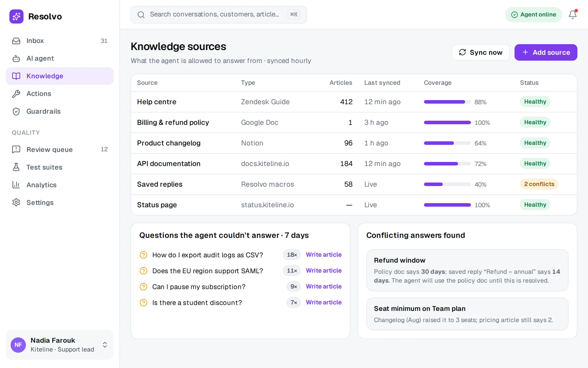Open the API documentation source
Image resolution: width=588 pixels, height=368 pixels.
pos(354,164)
